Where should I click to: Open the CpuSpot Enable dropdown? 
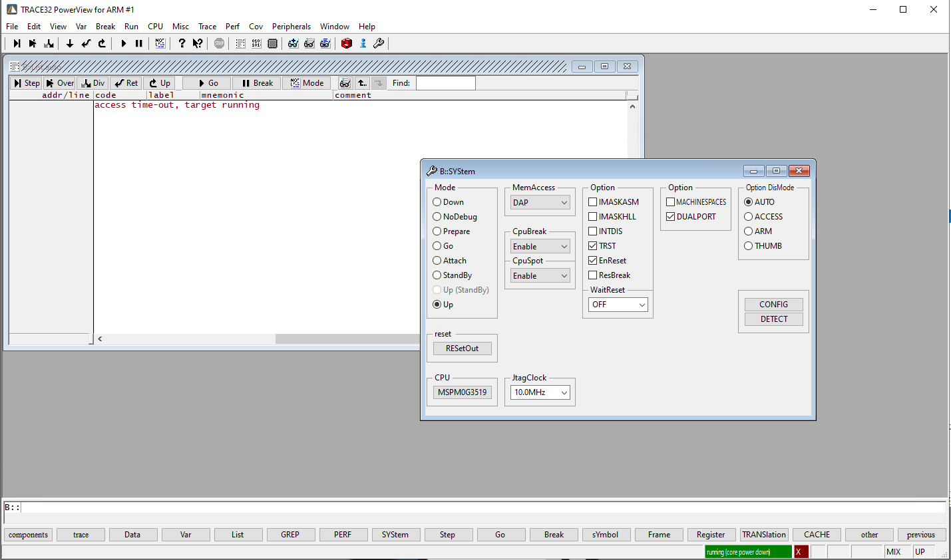(540, 276)
